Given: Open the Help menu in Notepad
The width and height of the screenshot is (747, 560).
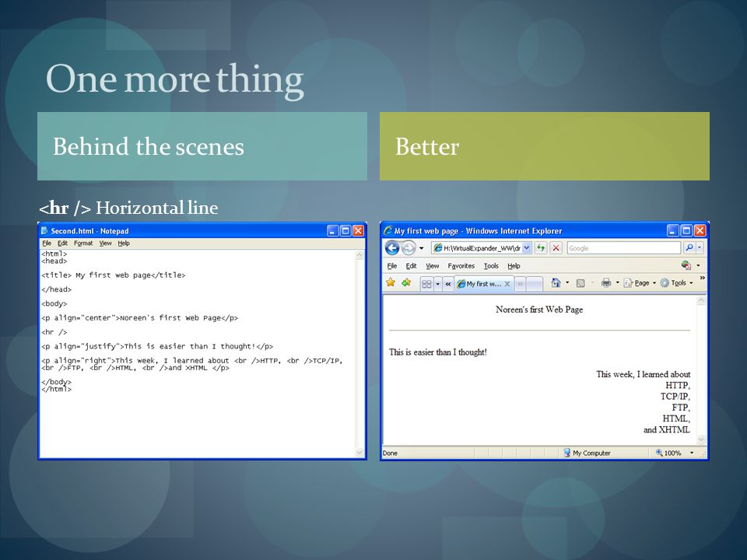Looking at the screenshot, I should pos(124,243).
